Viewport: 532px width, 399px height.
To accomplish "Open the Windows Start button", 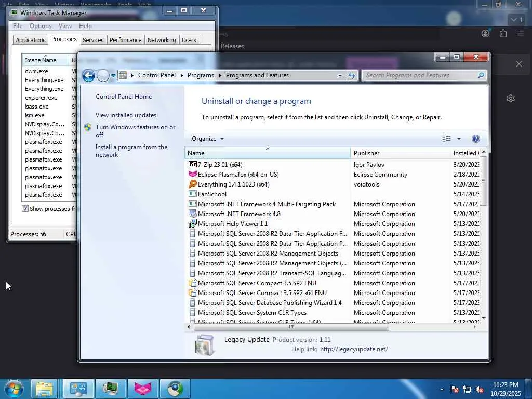I will [x=14, y=389].
